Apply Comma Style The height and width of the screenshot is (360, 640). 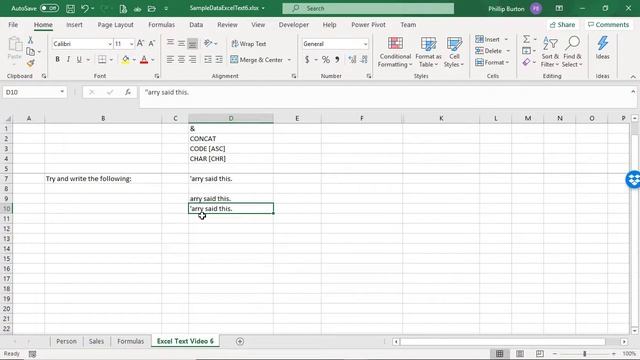coord(337,60)
